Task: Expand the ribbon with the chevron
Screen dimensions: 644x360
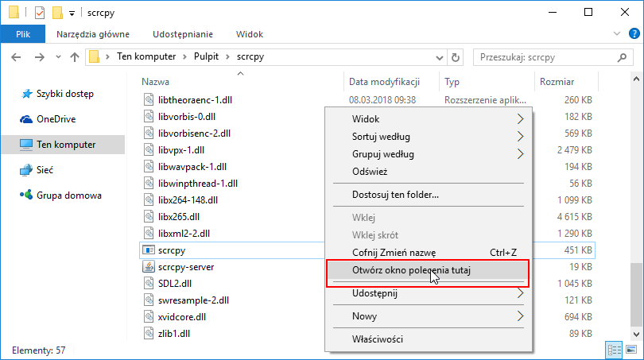Action: click(616, 33)
